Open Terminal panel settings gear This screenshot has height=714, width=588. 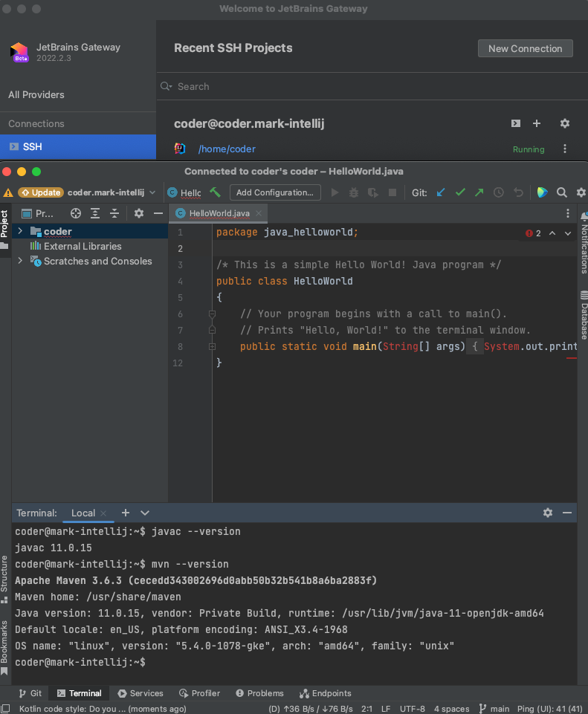coord(548,513)
